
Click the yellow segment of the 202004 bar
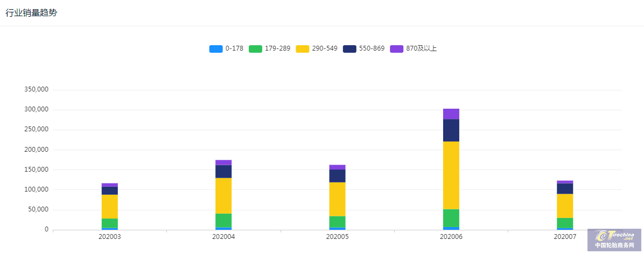tap(223, 196)
